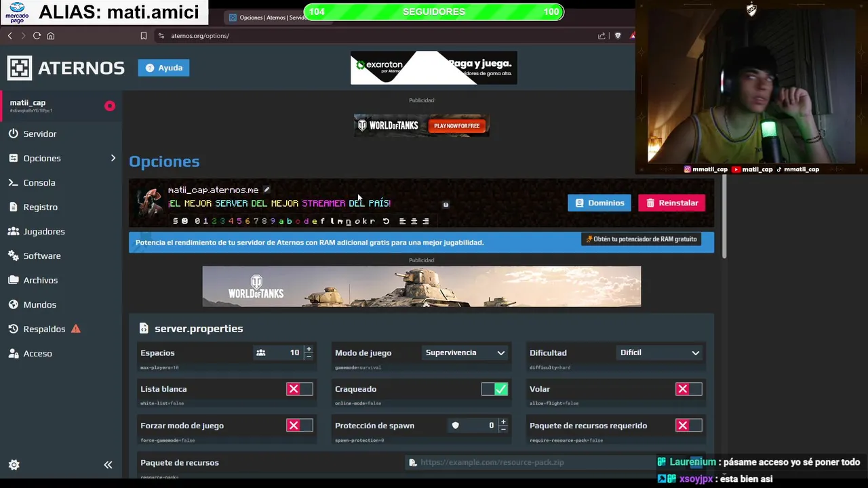Click the share icon in the address bar

601,36
